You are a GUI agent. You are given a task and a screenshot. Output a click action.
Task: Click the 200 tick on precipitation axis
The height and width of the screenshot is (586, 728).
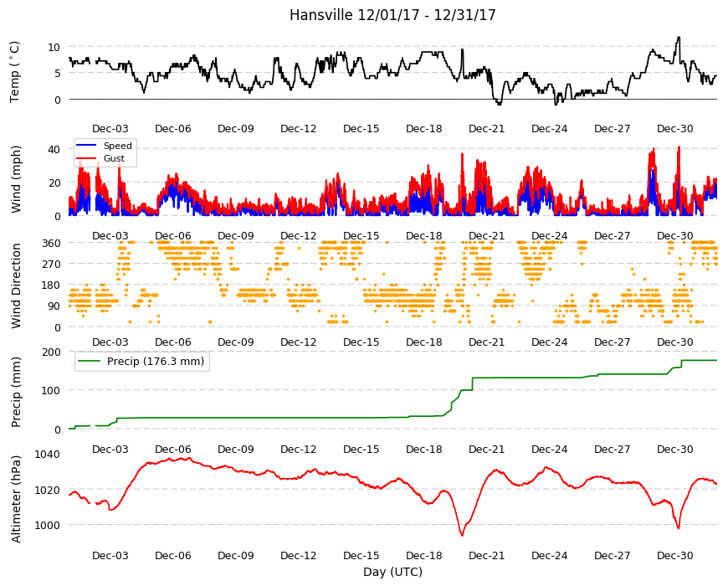click(52, 352)
